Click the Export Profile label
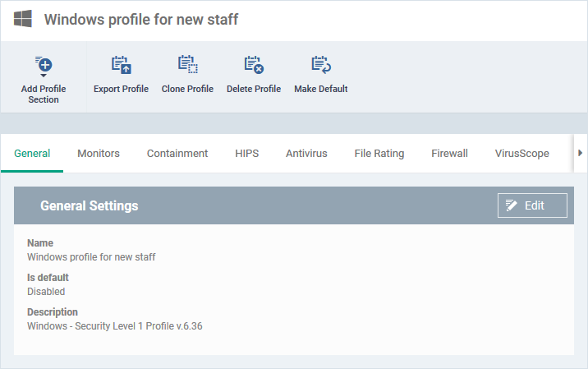This screenshot has width=588, height=369. tap(121, 89)
